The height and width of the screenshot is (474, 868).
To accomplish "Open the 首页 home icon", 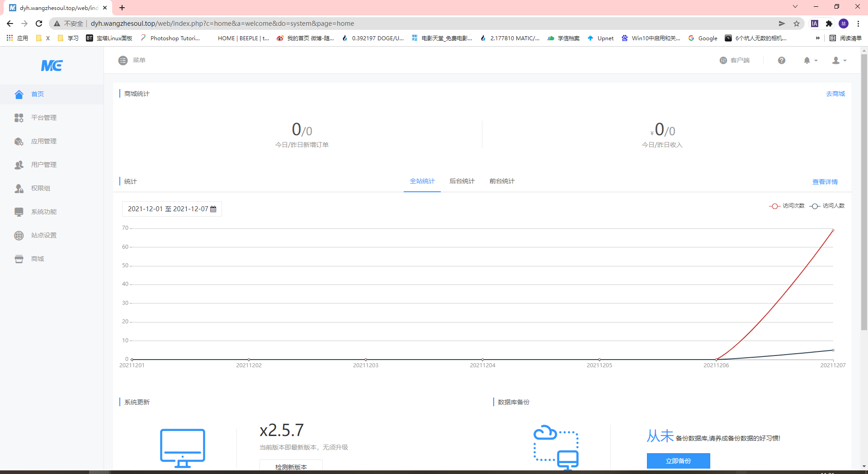I will pyautogui.click(x=19, y=94).
